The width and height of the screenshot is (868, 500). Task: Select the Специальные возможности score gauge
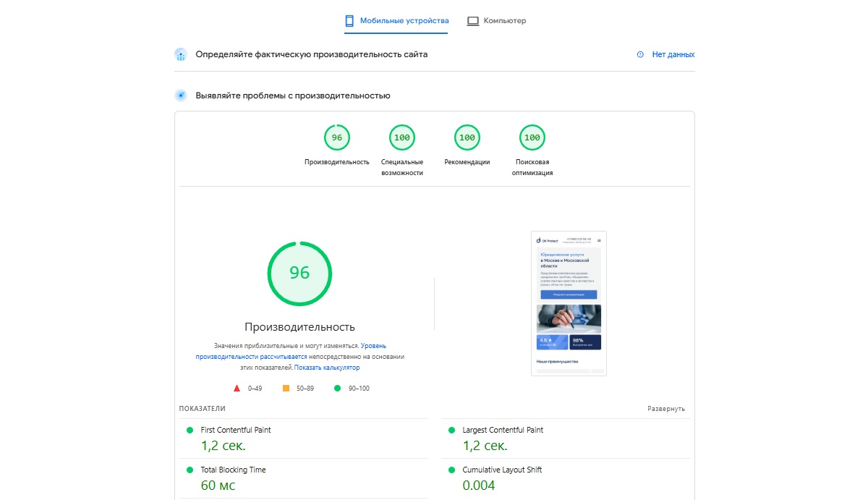(x=402, y=137)
